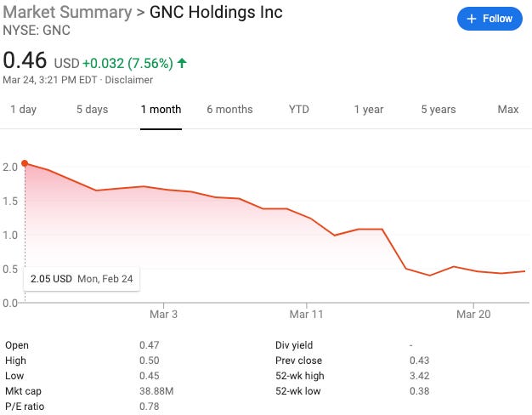This screenshot has height=415, width=532.
Task: Select the 1 day tab
Action: tap(23, 110)
